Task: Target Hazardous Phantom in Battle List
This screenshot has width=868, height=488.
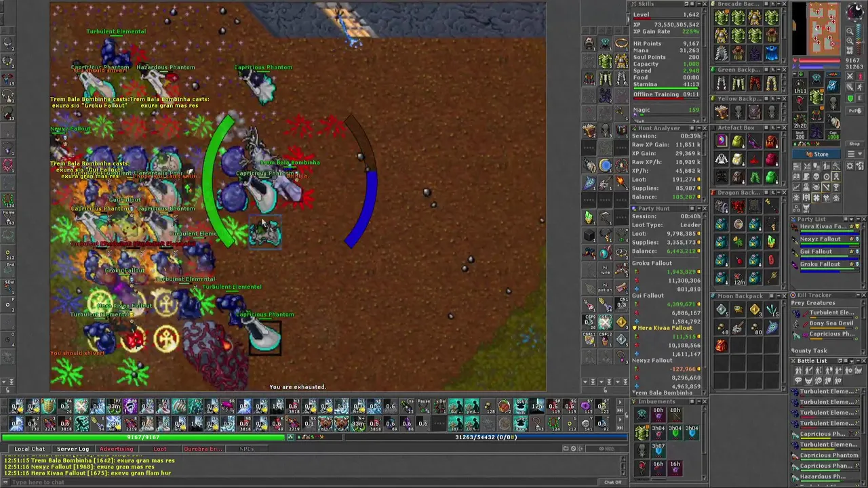Action: (x=826, y=476)
